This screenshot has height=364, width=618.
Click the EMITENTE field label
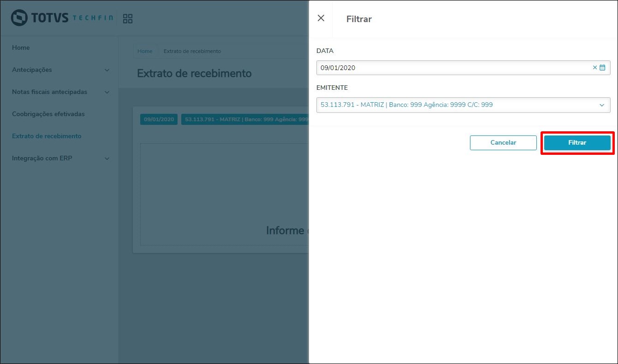[332, 88]
